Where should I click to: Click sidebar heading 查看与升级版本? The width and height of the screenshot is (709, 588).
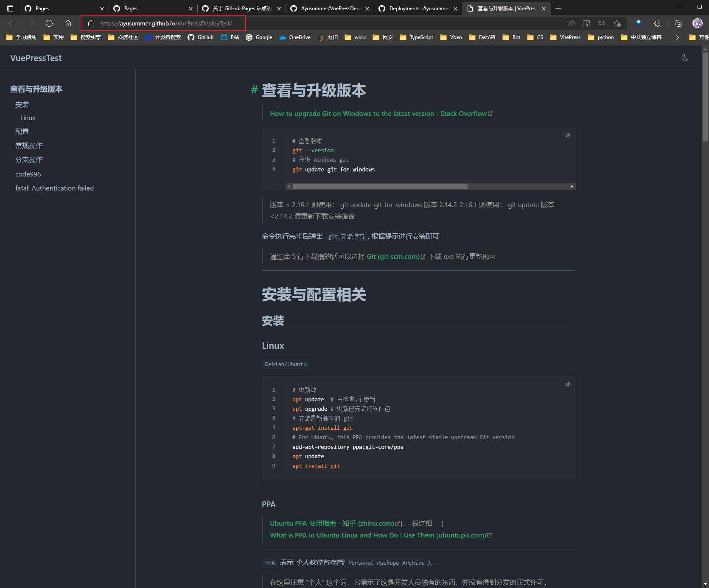pyautogui.click(x=36, y=89)
